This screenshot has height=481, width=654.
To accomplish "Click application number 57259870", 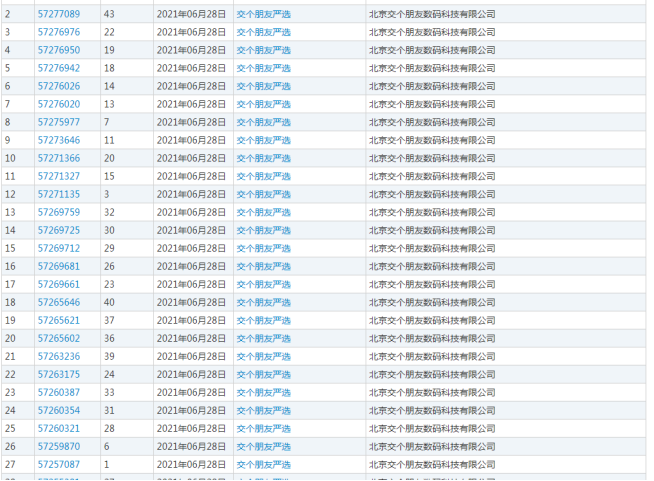I will click(58, 446).
